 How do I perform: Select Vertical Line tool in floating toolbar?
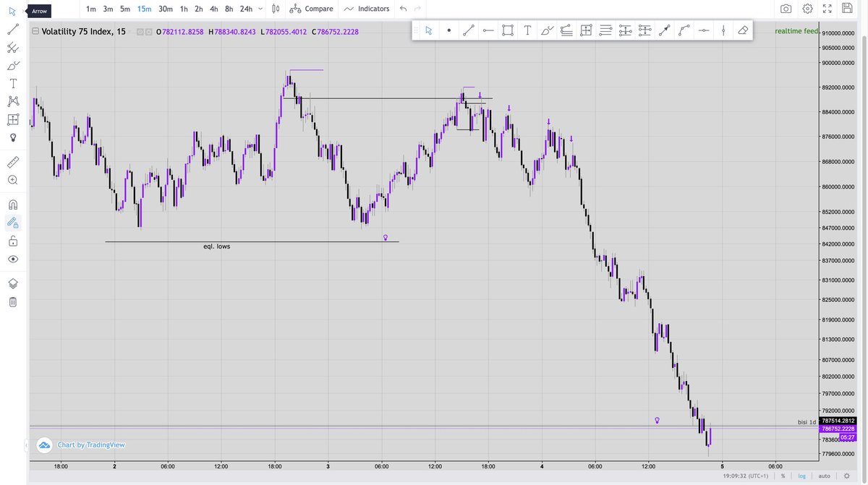click(x=723, y=30)
